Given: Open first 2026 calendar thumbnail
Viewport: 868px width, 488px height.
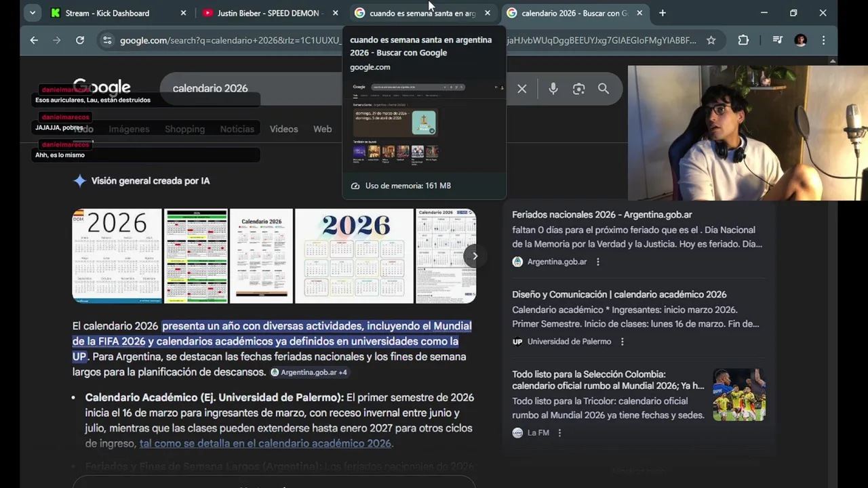Looking at the screenshot, I should click(117, 256).
